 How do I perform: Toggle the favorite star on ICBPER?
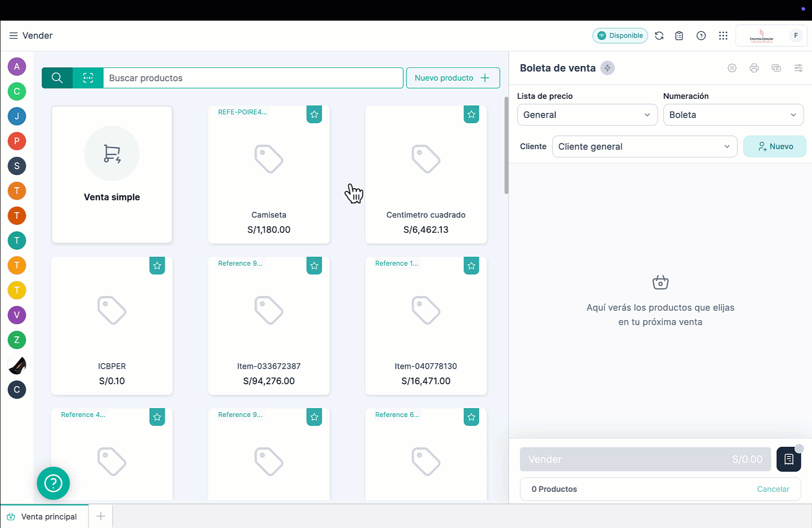[157, 265]
